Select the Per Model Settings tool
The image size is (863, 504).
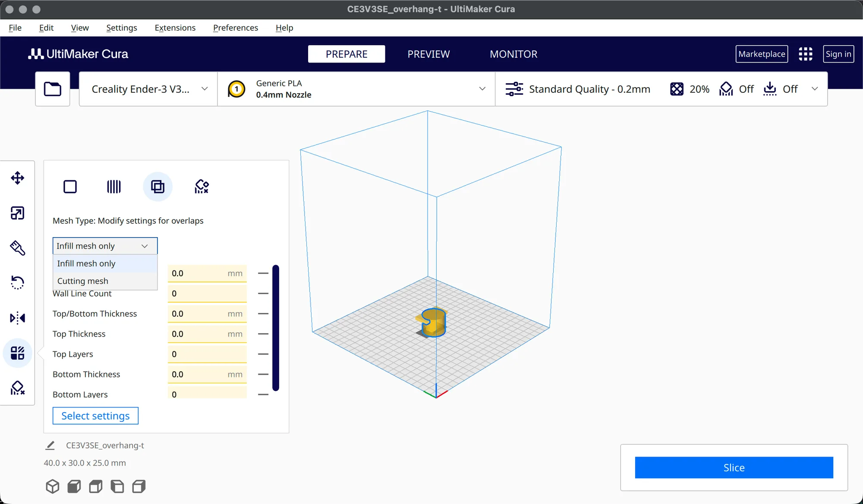pos(17,353)
